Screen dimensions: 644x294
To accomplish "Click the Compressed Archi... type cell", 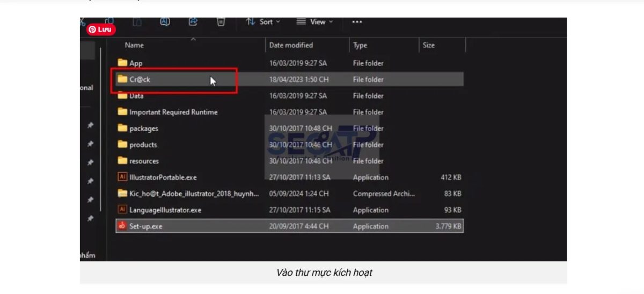I will pos(384,193).
